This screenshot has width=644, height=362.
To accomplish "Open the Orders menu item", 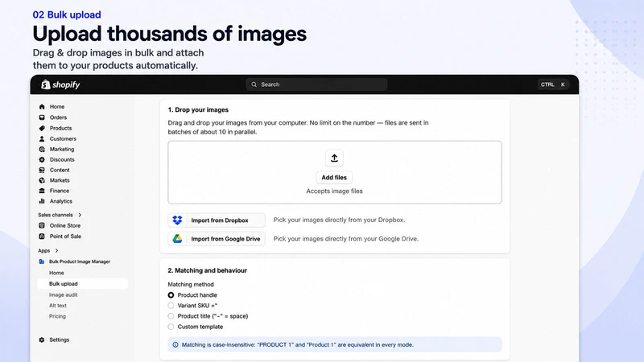I will click(58, 117).
